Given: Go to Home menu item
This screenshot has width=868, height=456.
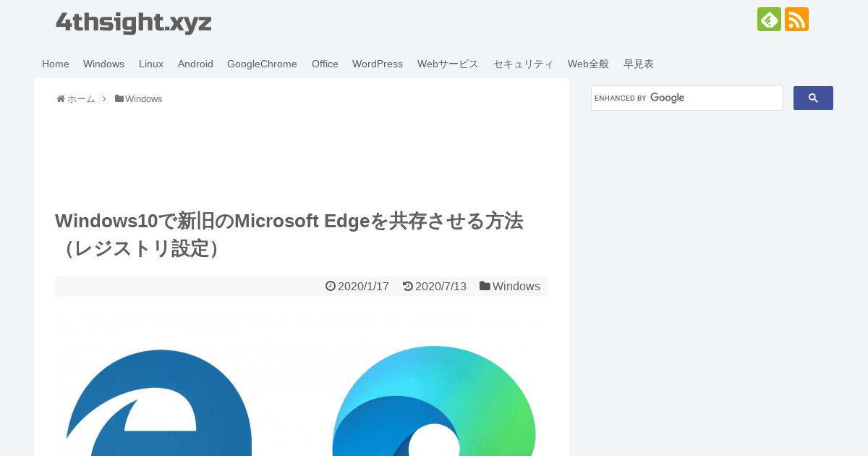Looking at the screenshot, I should coord(56,64).
